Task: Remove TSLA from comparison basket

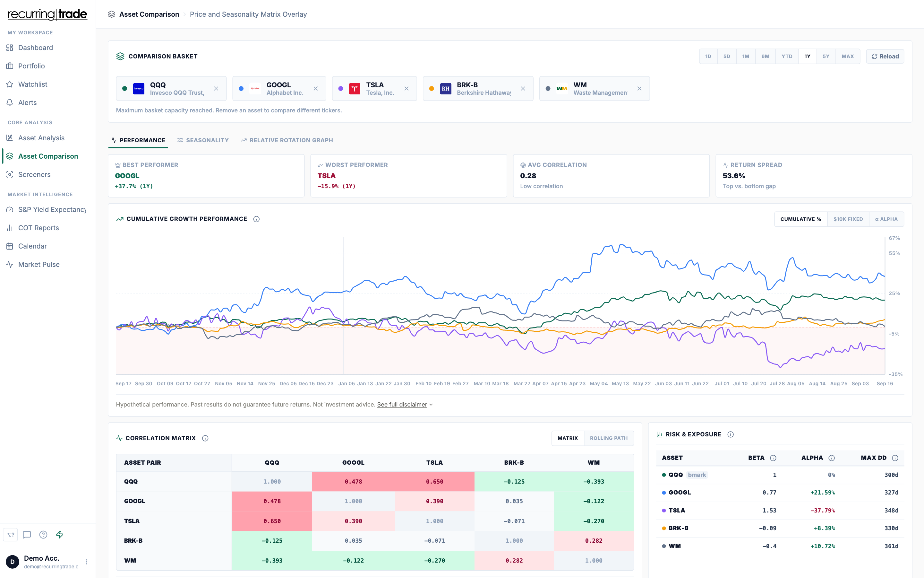Action: tap(406, 89)
